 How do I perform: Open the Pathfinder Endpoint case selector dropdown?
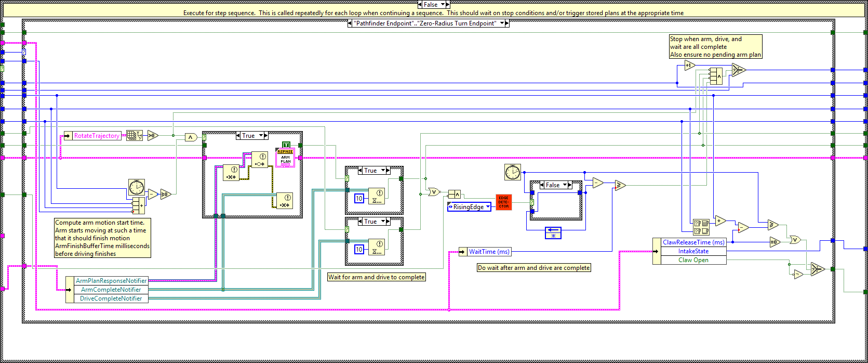[x=501, y=23]
